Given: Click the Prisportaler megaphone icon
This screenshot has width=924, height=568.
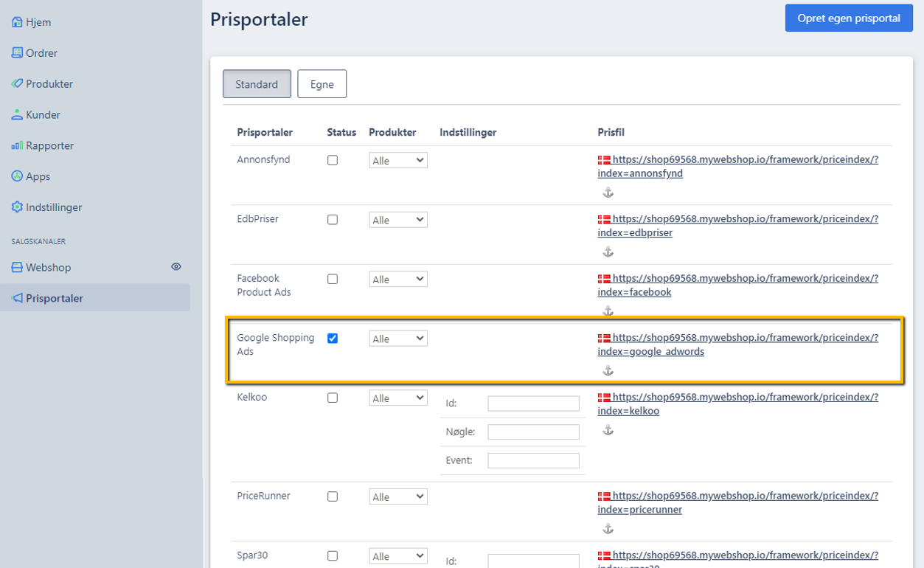Looking at the screenshot, I should (x=17, y=298).
